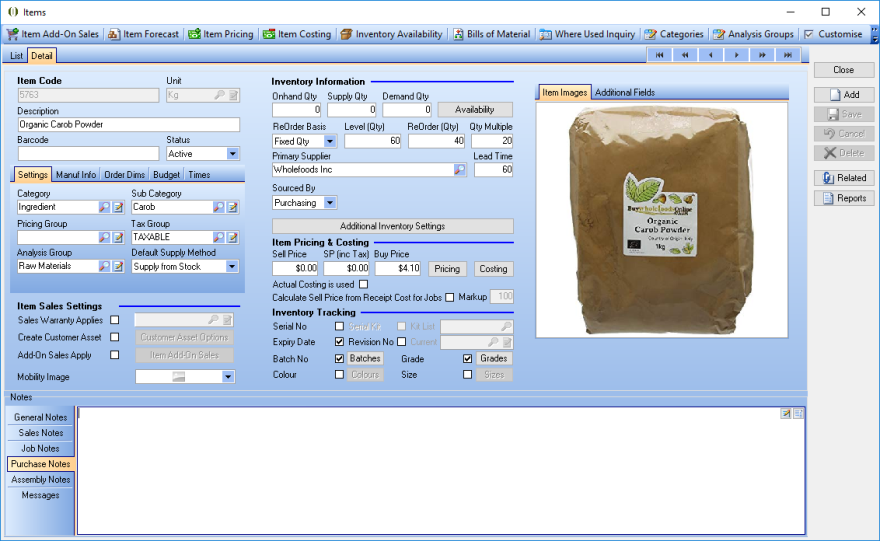
Task: Go to next record arrow
Action: [x=736, y=55]
